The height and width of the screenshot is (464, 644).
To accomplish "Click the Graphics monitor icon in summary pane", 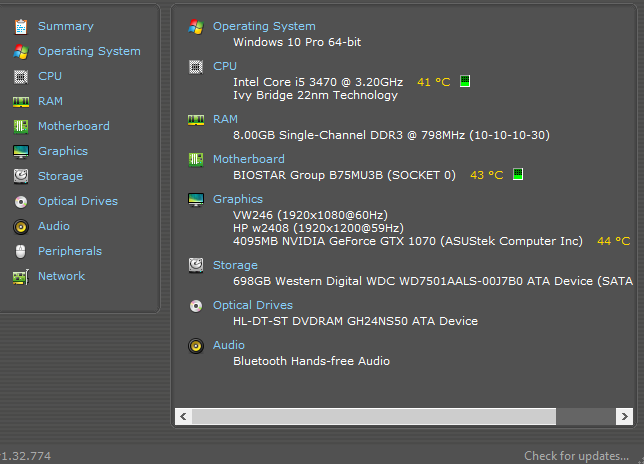I will pyautogui.click(x=196, y=200).
